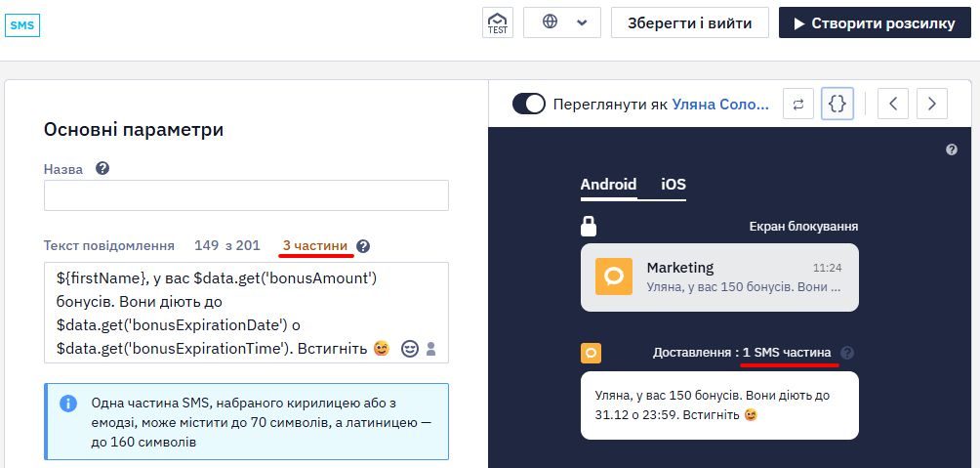Click the Marketing notification card
This screenshot has height=468, width=980.
point(719,277)
